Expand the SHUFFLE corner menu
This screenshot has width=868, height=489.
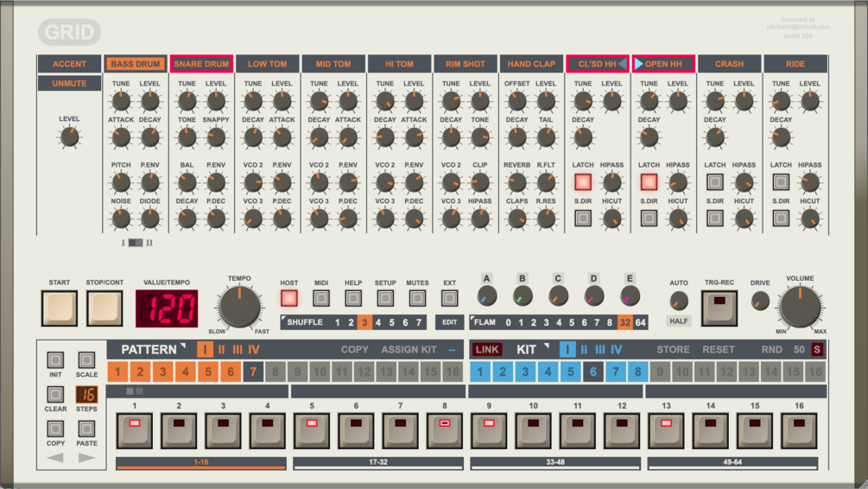click(x=284, y=319)
